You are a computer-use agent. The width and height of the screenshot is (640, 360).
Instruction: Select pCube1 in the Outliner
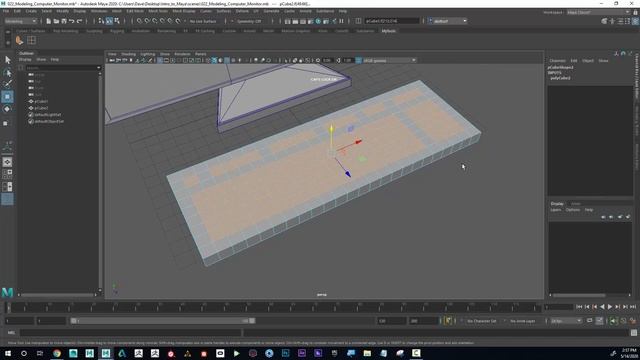pyautogui.click(x=41, y=101)
